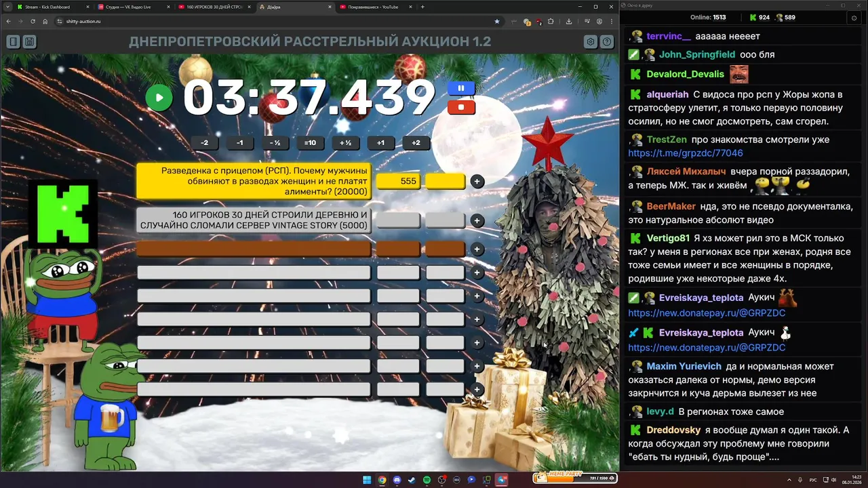Click the 555 amount field of РСП lot
868x488 pixels.
click(398, 181)
